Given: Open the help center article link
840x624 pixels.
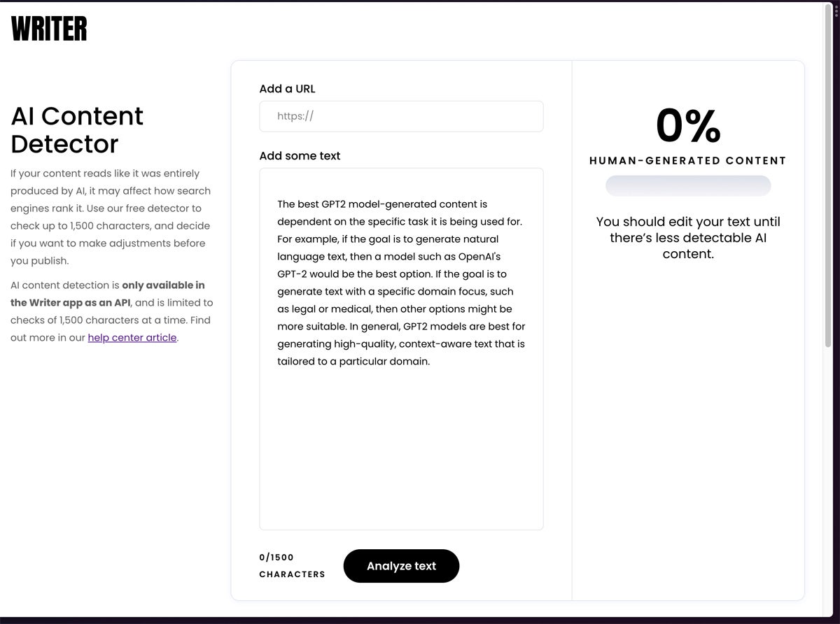Looking at the screenshot, I should (x=132, y=338).
